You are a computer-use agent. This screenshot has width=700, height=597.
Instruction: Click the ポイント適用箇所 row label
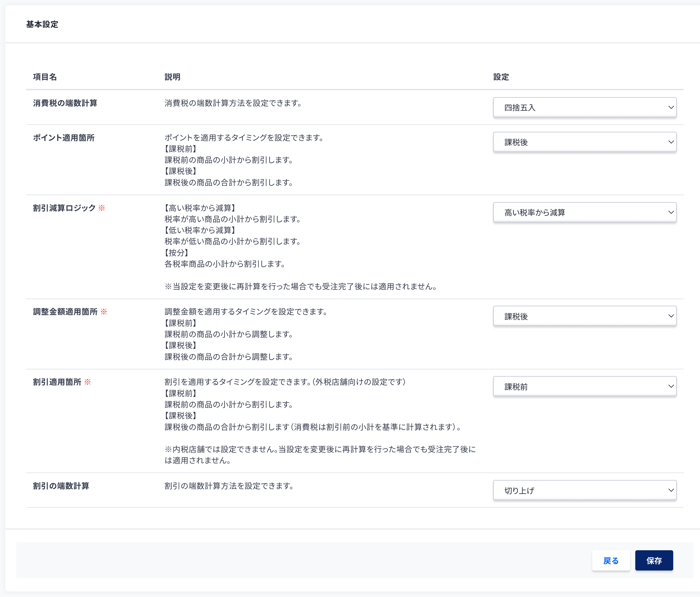(64, 138)
